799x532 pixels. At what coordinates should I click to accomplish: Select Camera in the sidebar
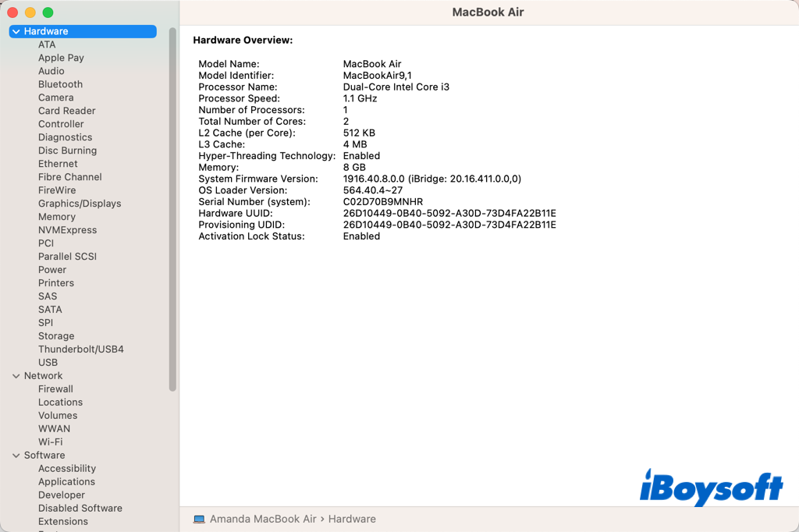point(55,98)
